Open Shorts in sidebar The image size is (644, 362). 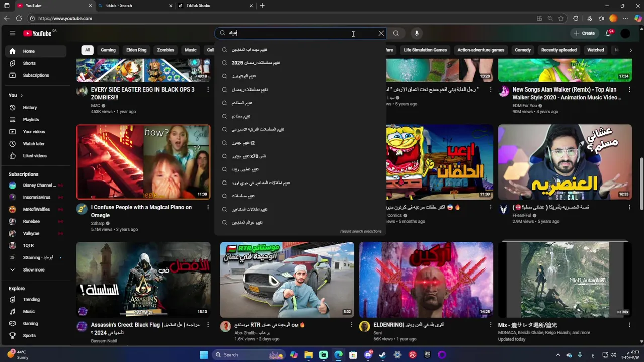pos(36,63)
